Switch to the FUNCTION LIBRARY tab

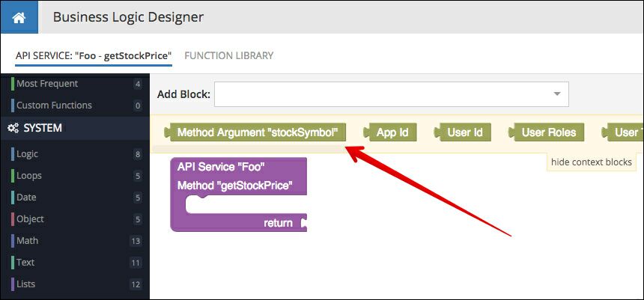click(x=228, y=56)
